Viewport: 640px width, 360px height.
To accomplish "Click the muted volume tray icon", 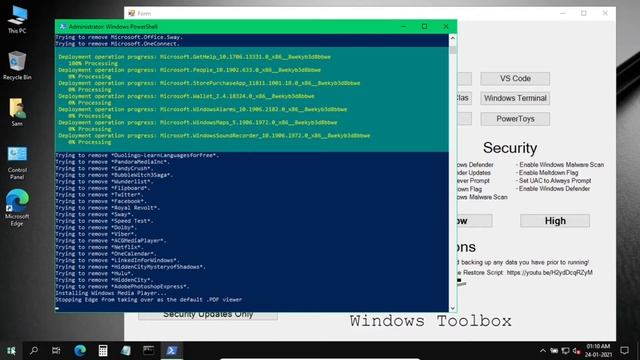I will point(576,351).
